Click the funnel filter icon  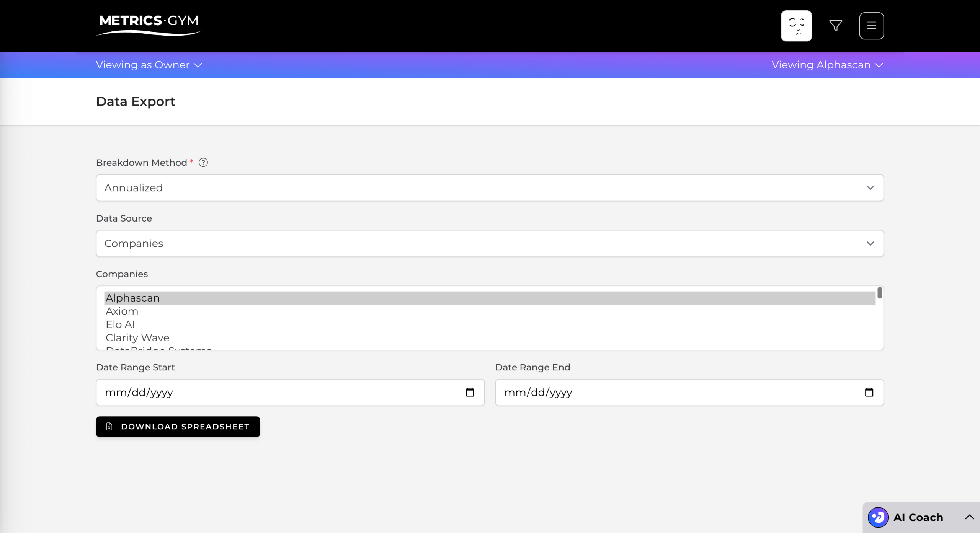[x=835, y=26]
